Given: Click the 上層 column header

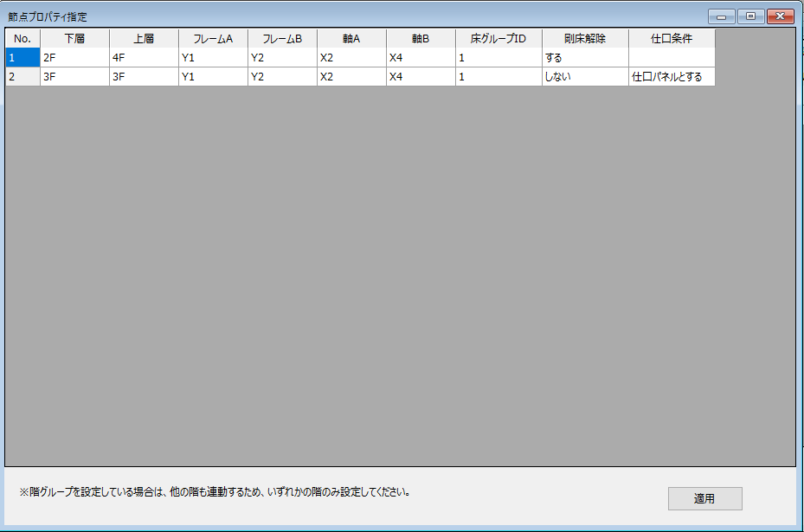Looking at the screenshot, I should [x=144, y=38].
